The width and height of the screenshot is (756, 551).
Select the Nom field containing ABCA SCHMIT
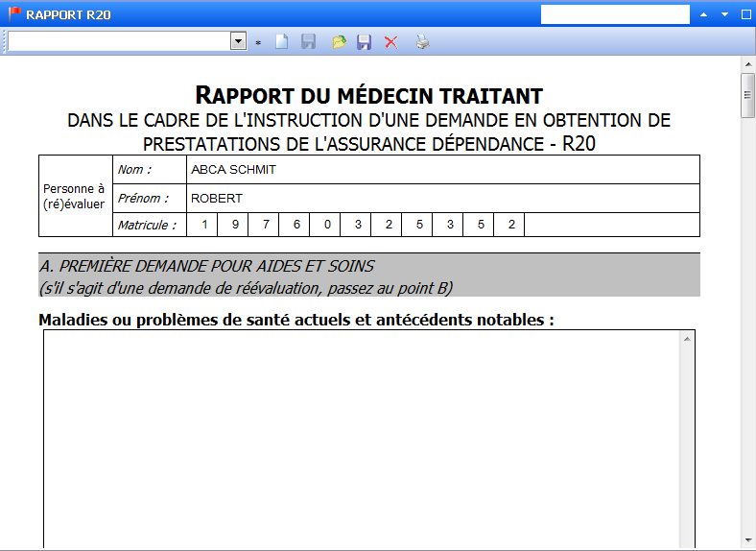[x=442, y=170]
